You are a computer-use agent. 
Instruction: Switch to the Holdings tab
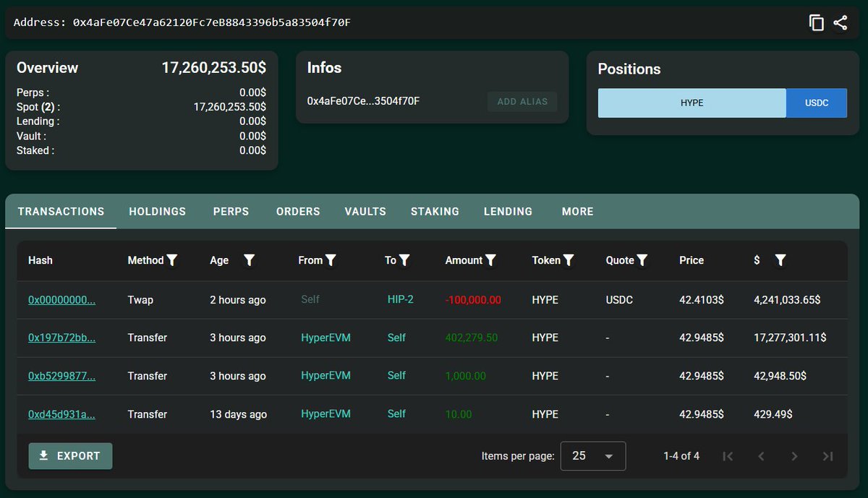click(158, 212)
